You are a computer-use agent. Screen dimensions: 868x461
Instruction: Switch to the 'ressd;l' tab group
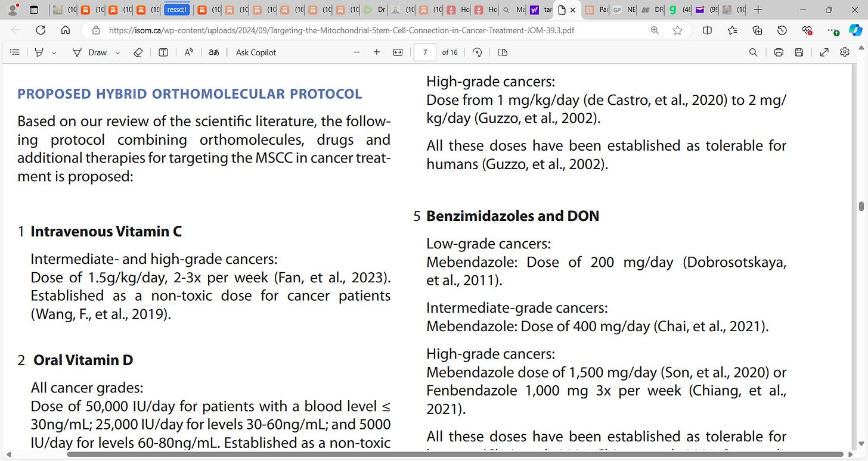click(x=177, y=10)
